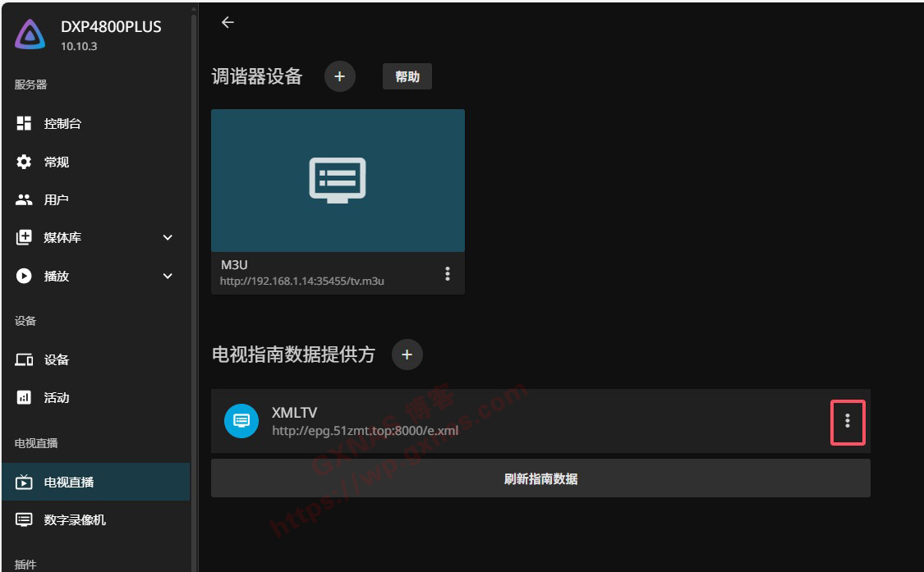The width and height of the screenshot is (924, 572).
Task: Open the 用户 menu item
Action: coord(56,200)
